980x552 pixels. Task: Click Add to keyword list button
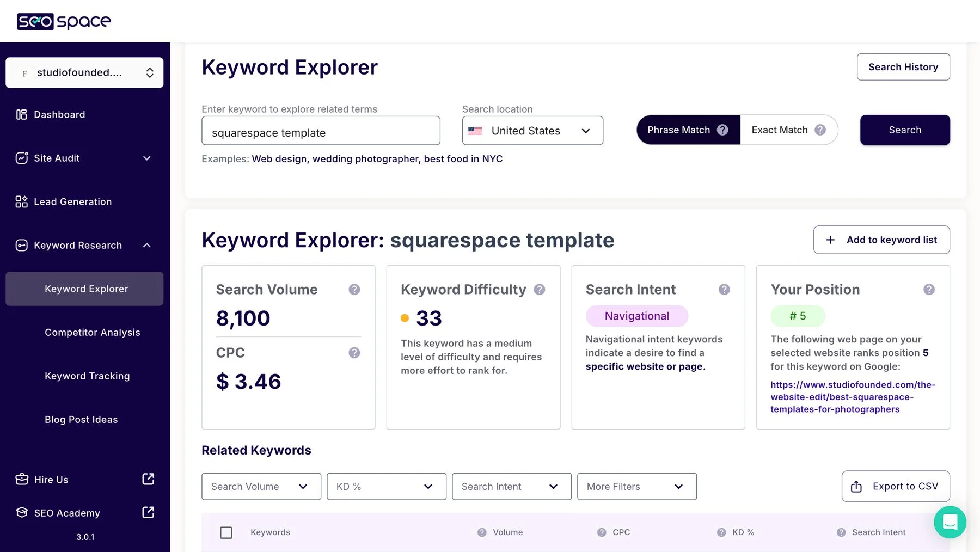[x=881, y=240]
